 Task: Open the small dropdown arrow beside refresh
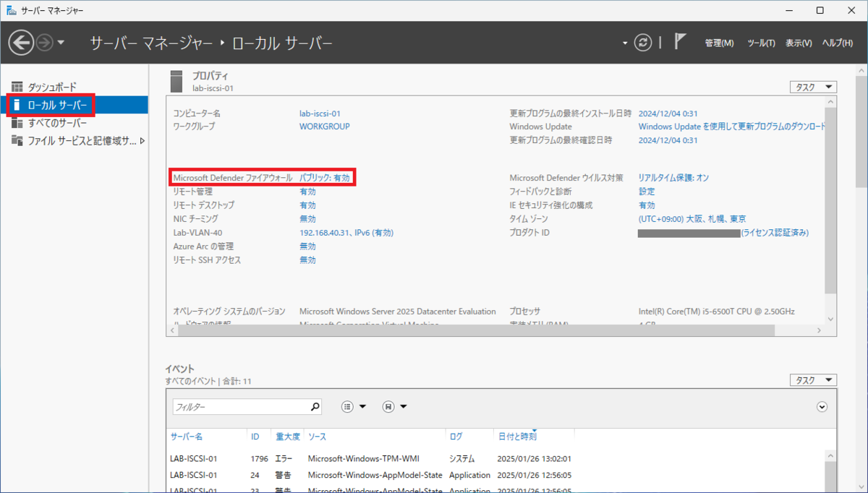(626, 43)
